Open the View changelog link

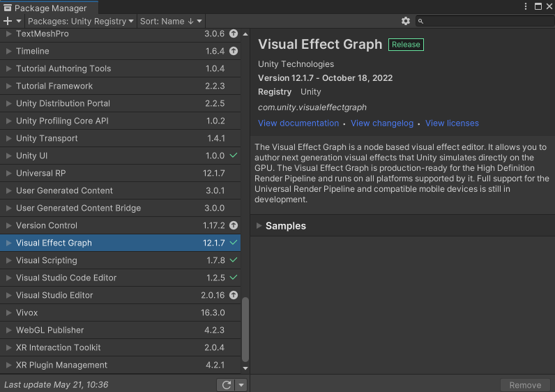[x=382, y=123]
